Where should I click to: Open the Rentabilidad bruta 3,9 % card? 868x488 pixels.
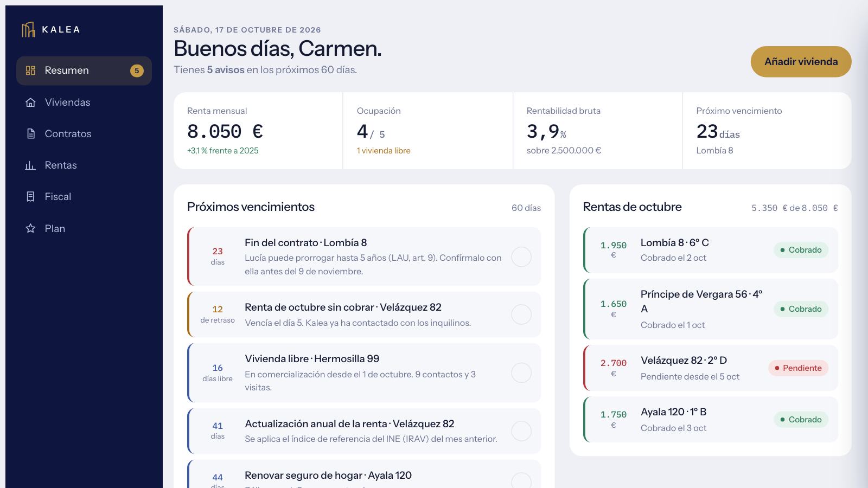[598, 131]
